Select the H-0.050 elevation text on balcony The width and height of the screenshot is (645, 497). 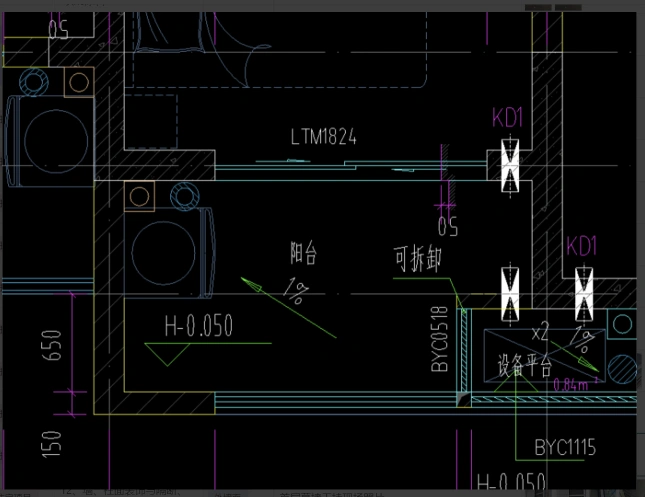tap(198, 325)
